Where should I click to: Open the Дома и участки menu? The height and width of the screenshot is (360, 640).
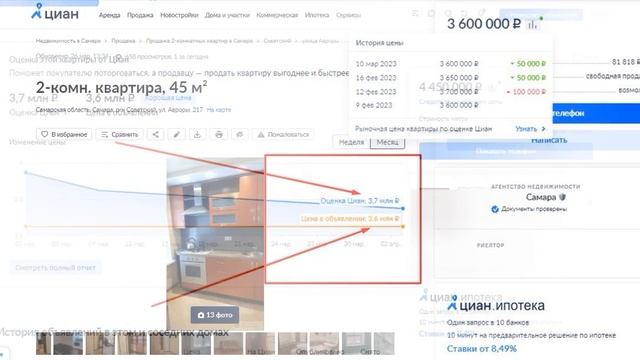tap(227, 15)
